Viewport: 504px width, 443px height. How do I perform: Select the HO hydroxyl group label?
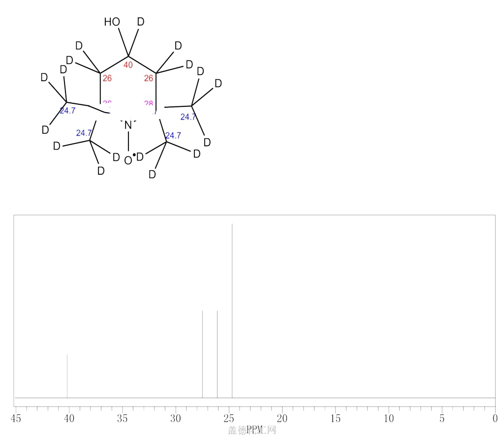tap(112, 22)
